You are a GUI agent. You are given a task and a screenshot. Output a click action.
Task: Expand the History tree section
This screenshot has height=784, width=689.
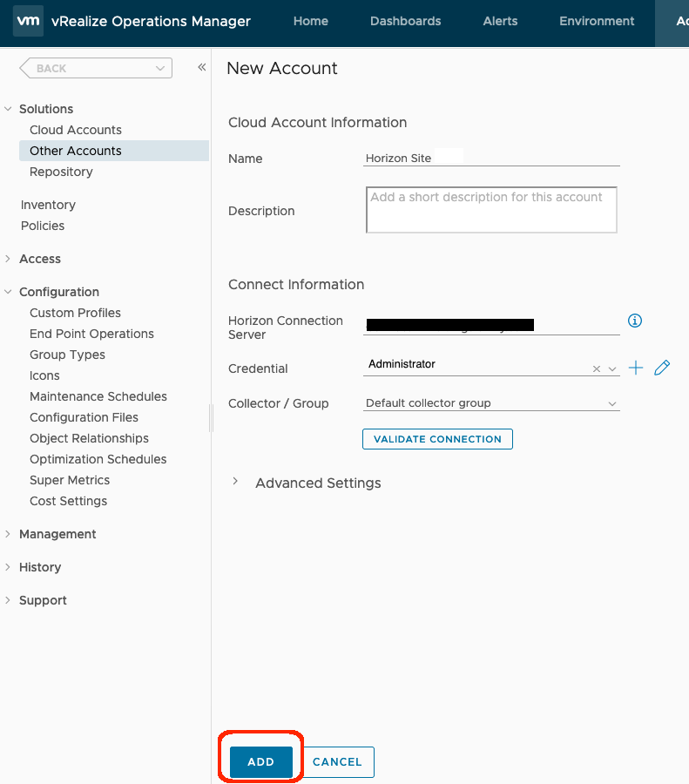pyautogui.click(x=8, y=567)
